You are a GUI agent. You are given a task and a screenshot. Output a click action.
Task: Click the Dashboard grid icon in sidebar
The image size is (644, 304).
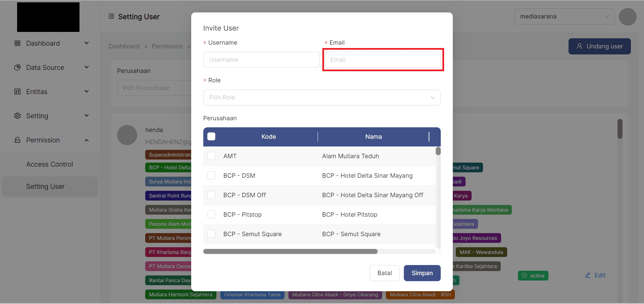tap(17, 43)
